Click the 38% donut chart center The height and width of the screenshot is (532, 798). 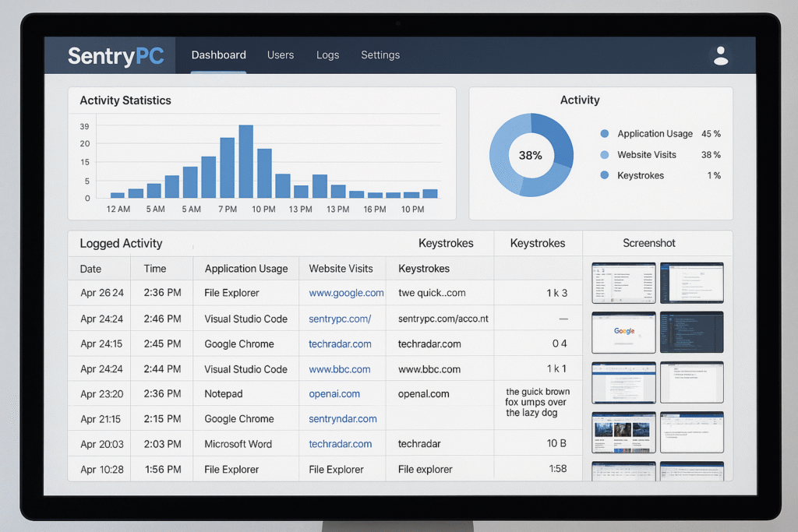coord(531,155)
